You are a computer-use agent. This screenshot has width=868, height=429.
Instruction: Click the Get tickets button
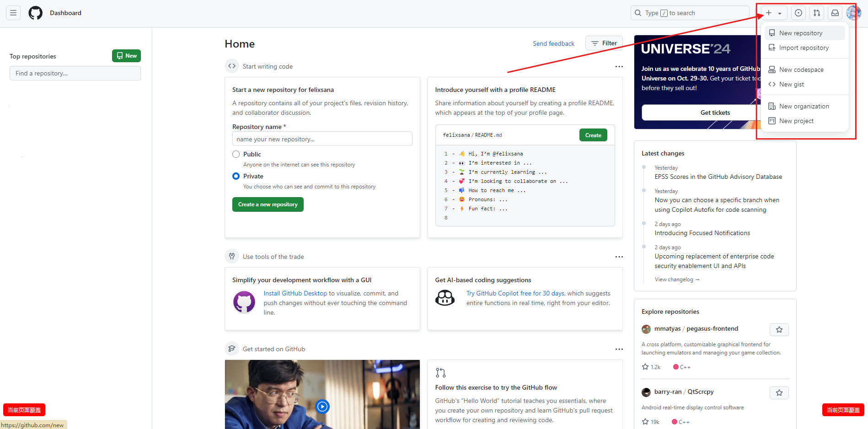coord(715,113)
